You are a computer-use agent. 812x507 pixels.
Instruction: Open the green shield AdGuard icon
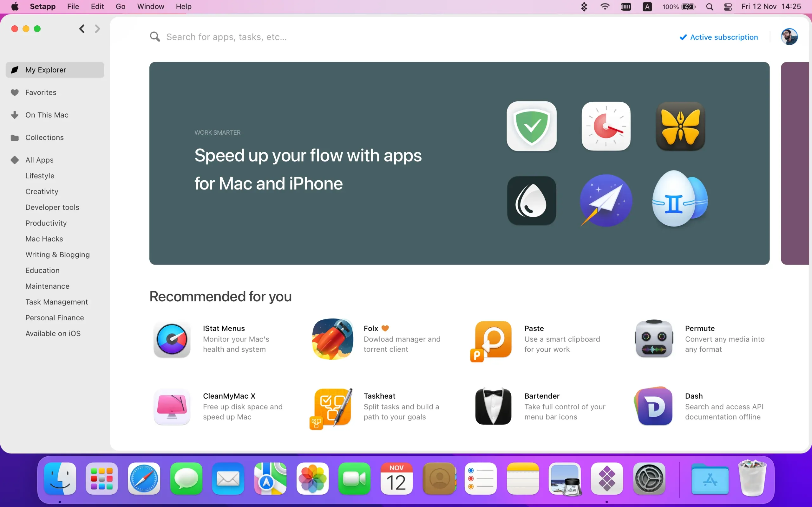pos(532,126)
